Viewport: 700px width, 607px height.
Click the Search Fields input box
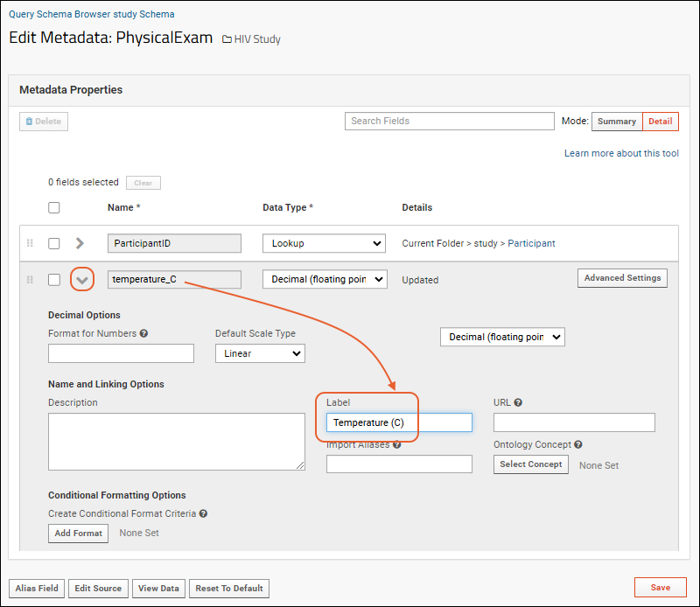(x=450, y=121)
